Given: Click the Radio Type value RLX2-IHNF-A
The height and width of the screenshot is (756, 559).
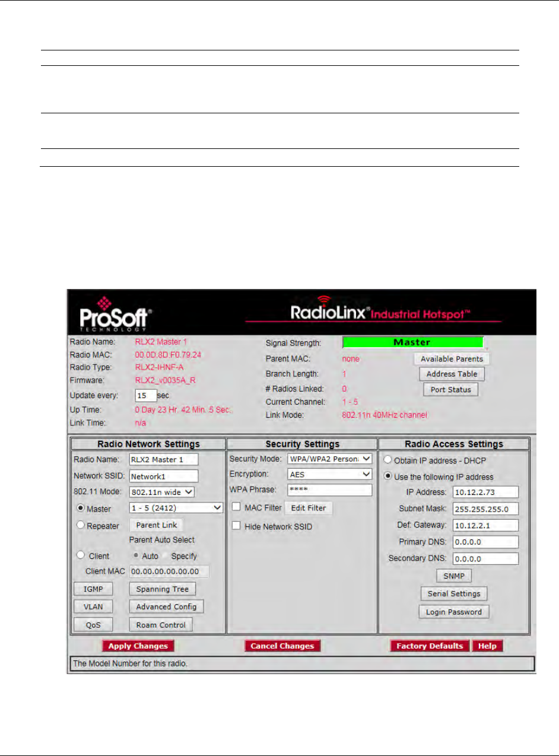Looking at the screenshot, I should [160, 367].
